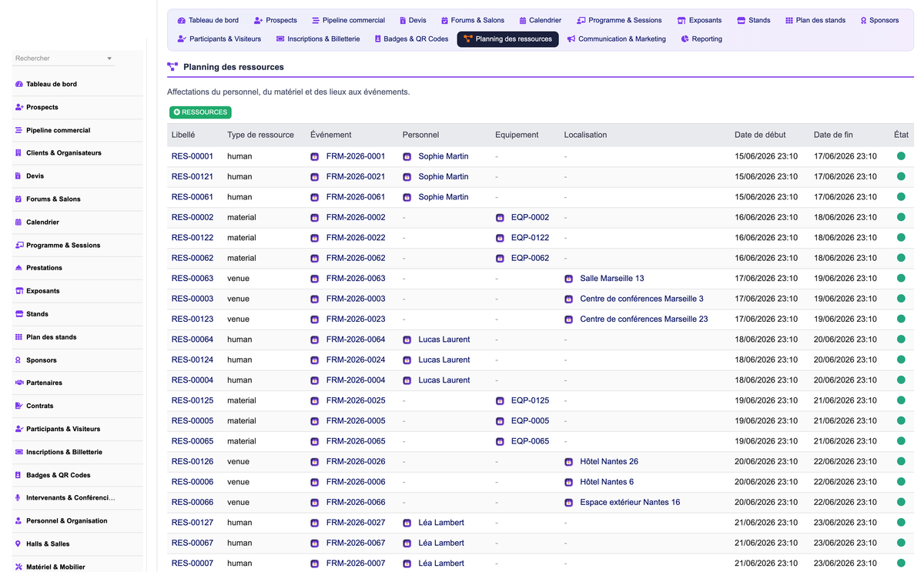Click the Devis document icon in the sidebar
The height and width of the screenshot is (572, 924).
pyautogui.click(x=18, y=176)
